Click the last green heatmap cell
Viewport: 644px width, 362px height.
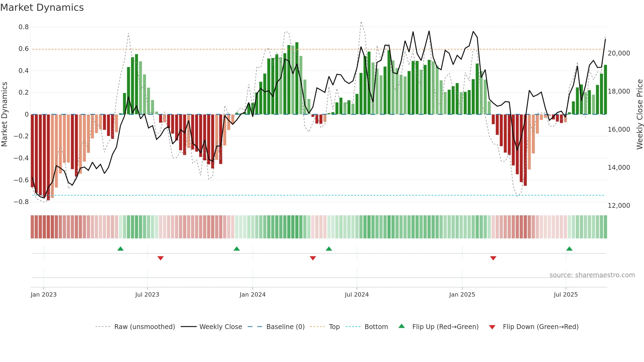tap(605, 227)
